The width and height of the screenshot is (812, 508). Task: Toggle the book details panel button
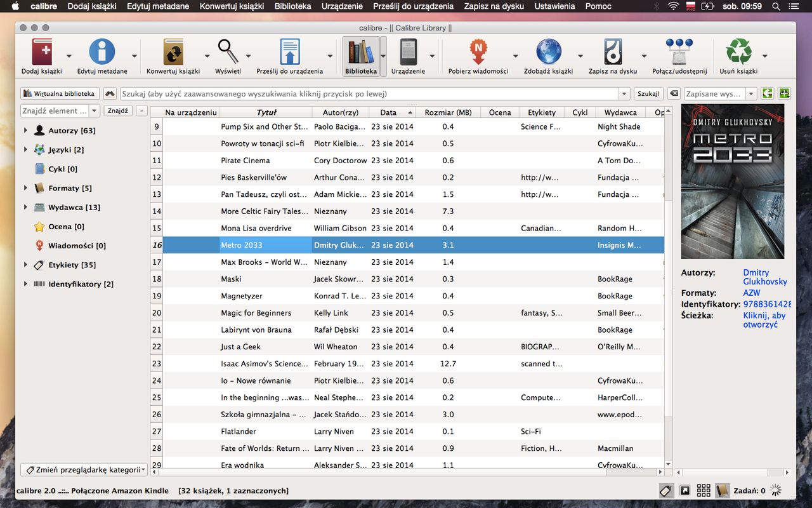[x=722, y=490]
